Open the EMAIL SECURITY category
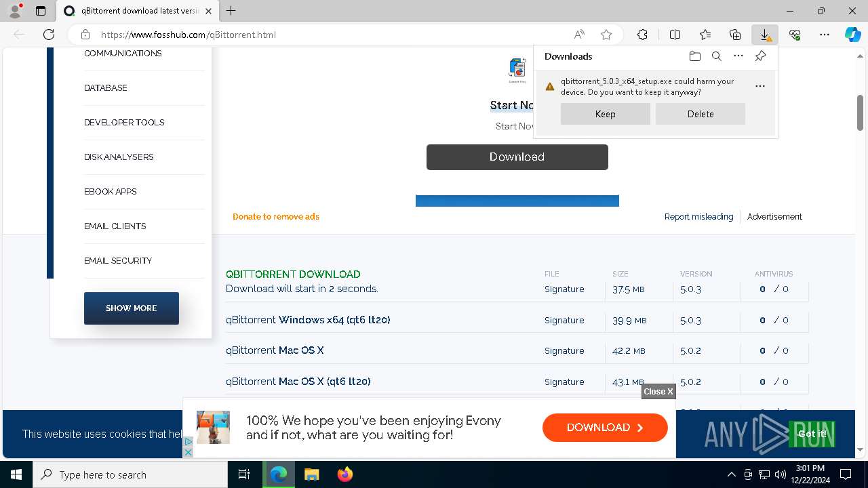The image size is (868, 488). point(118,261)
